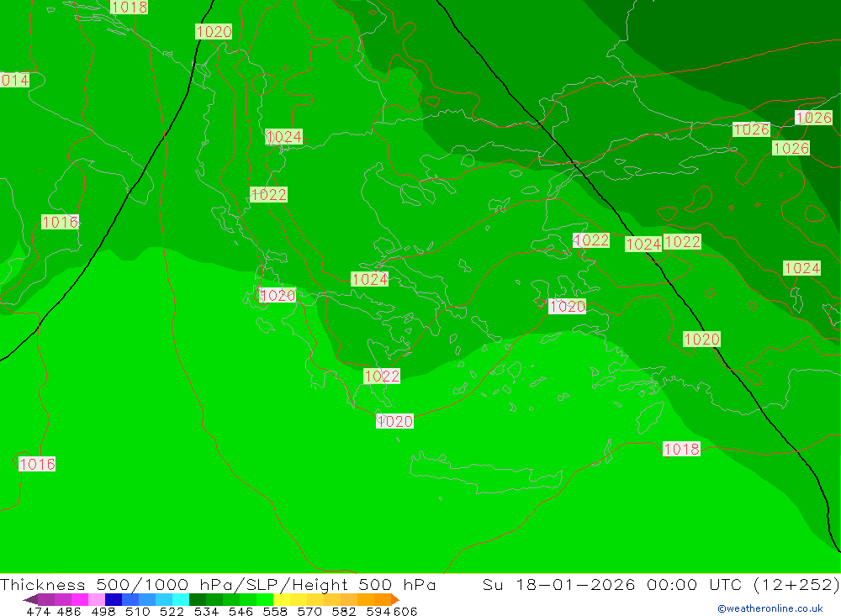Click the 'Thickness 500/1000 hPa/SLP/Height 500 hPa' title

[x=218, y=584]
